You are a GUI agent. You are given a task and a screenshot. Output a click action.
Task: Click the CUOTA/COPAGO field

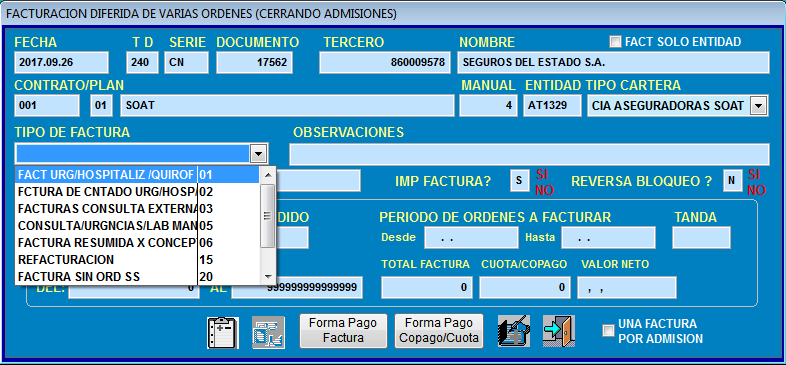pos(524,287)
